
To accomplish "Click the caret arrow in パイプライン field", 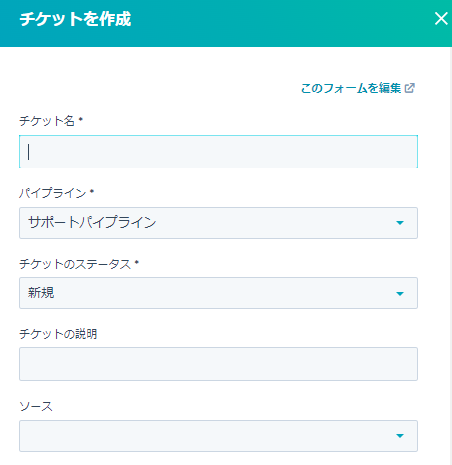I will click(400, 223).
